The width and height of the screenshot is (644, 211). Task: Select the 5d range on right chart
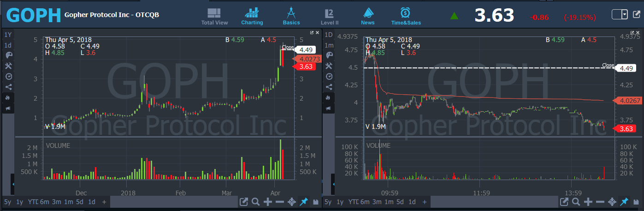click(400, 202)
